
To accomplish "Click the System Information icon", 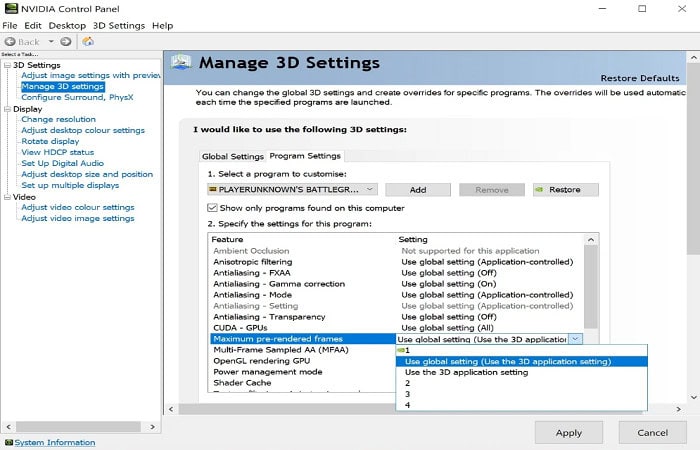I will [x=8, y=442].
